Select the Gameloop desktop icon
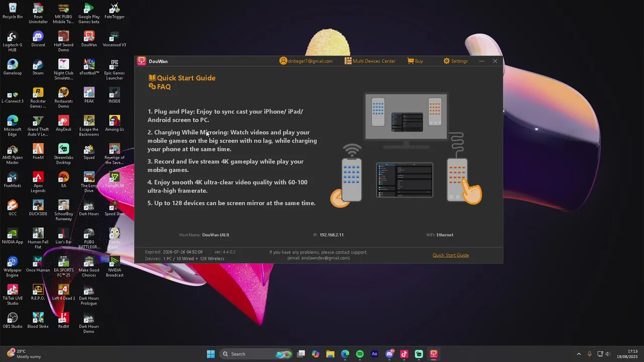 13,67
